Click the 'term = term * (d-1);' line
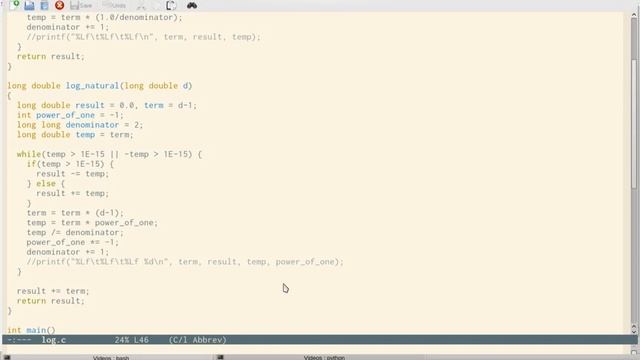The image size is (640, 360). (75, 213)
